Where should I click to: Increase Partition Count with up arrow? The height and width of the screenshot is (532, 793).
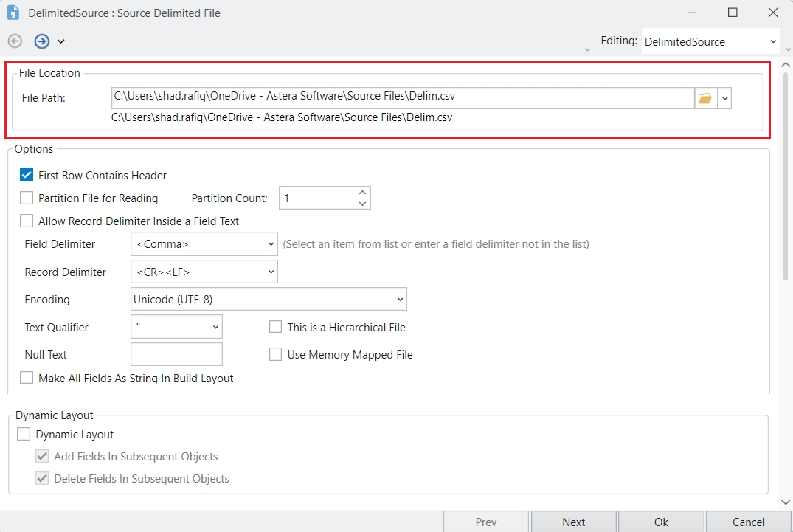361,193
